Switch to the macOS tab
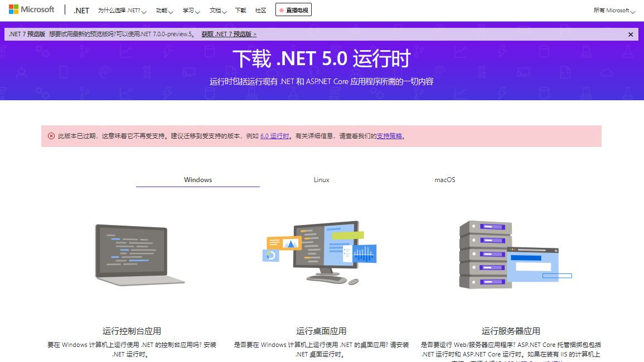The height and width of the screenshot is (362, 644). click(x=445, y=180)
